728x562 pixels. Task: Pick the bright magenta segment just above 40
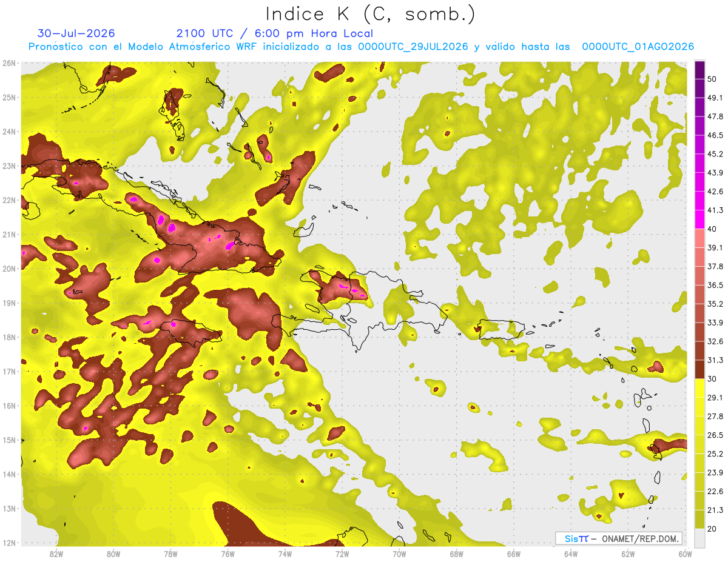[x=699, y=219]
